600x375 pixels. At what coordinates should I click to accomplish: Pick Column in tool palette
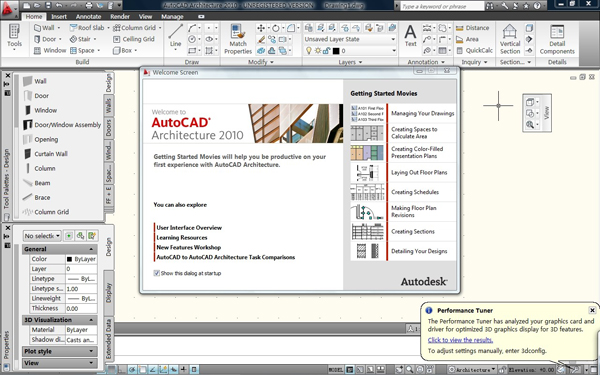[39, 168]
